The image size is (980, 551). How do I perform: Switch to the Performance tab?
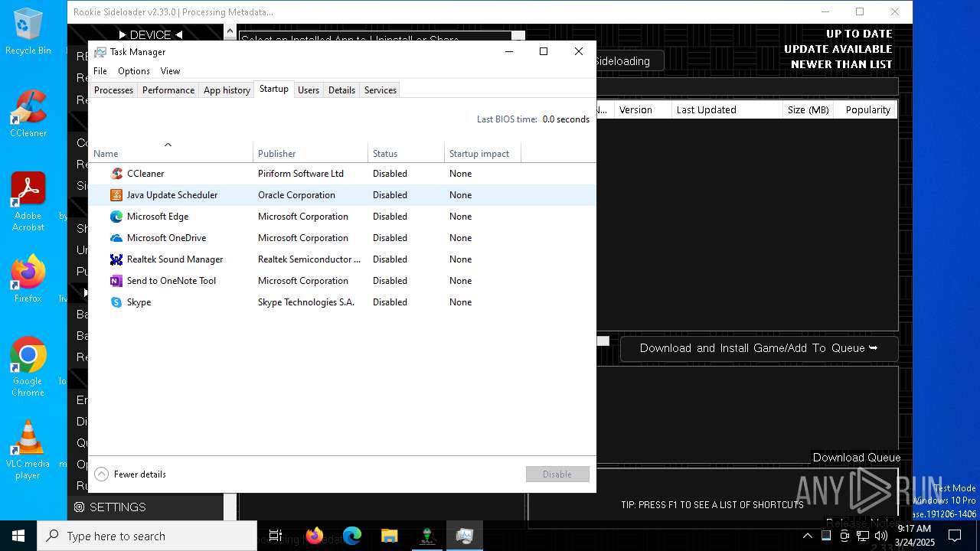pos(168,90)
